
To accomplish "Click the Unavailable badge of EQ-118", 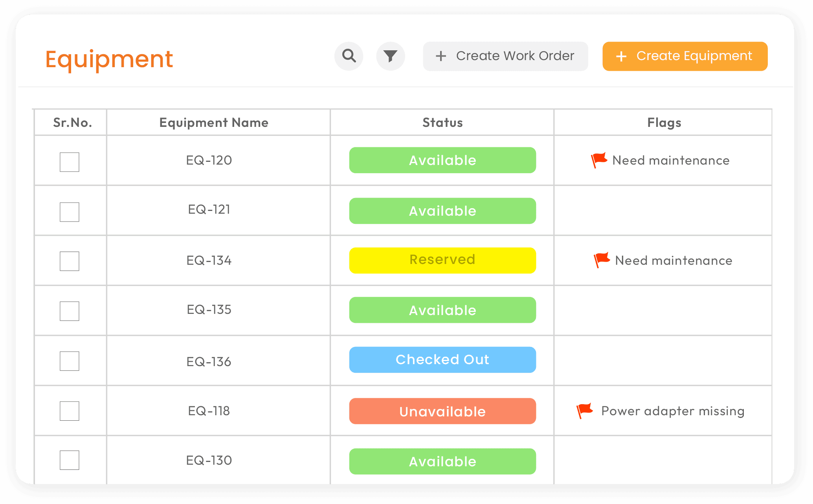I will [x=442, y=411].
